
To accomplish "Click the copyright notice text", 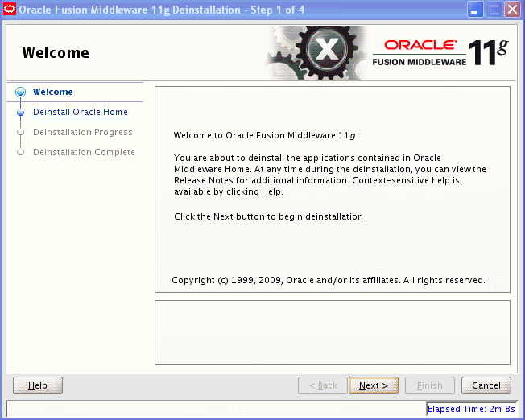I will [329, 280].
